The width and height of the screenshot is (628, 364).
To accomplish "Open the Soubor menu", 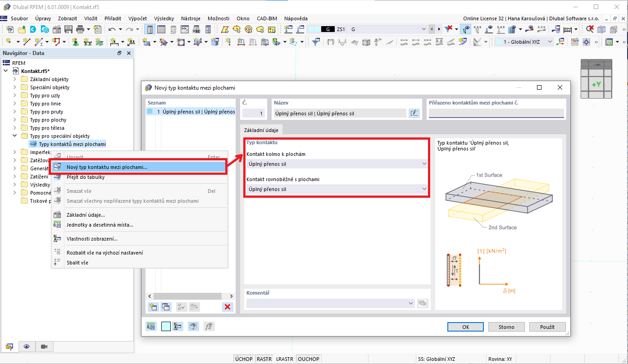I will [x=19, y=18].
